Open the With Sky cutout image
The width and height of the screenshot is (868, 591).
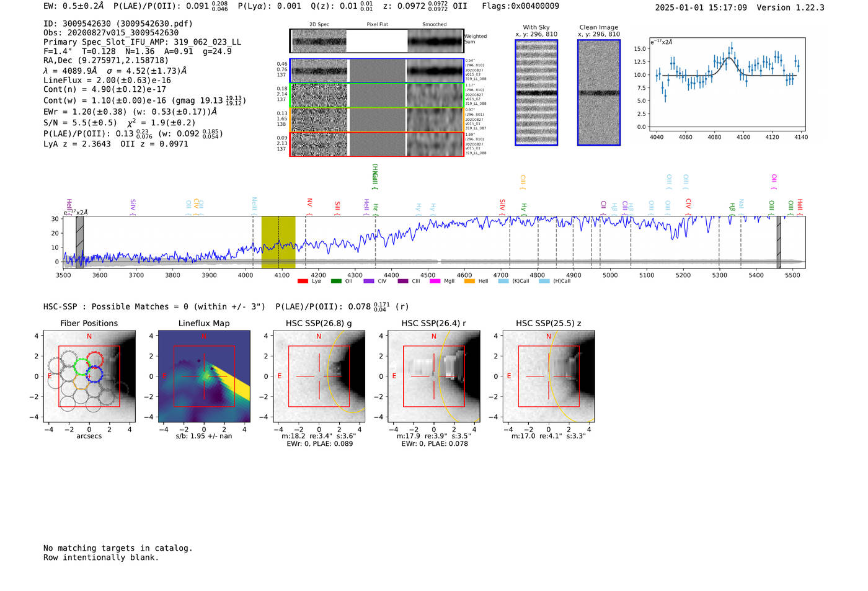(536, 92)
